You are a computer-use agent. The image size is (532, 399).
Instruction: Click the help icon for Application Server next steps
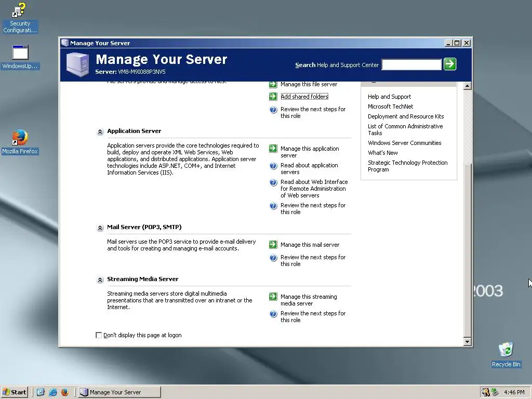[x=273, y=206]
